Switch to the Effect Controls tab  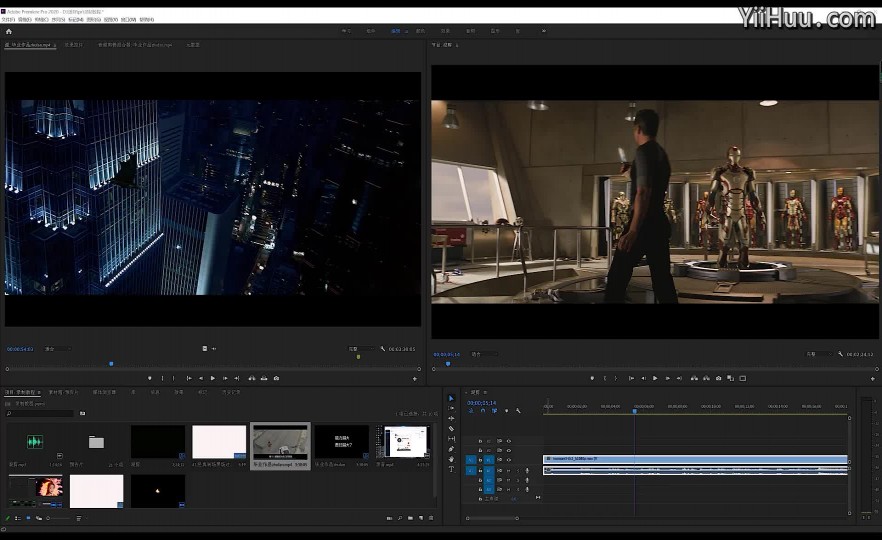tap(74, 44)
